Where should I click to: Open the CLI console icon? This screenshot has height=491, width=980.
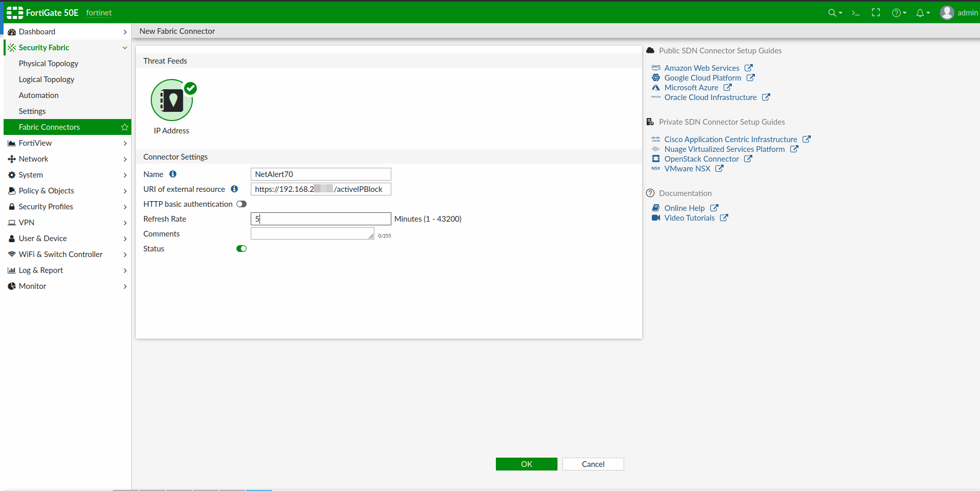855,13
